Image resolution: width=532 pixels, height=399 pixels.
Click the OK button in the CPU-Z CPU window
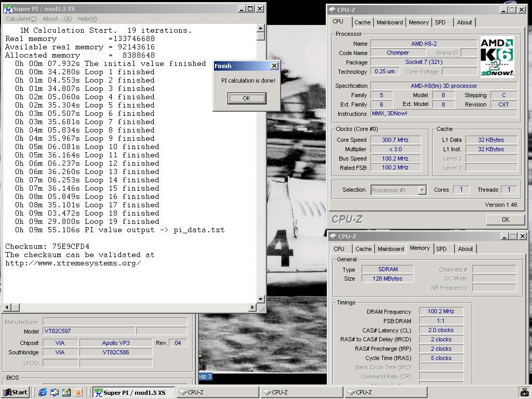tap(506, 220)
